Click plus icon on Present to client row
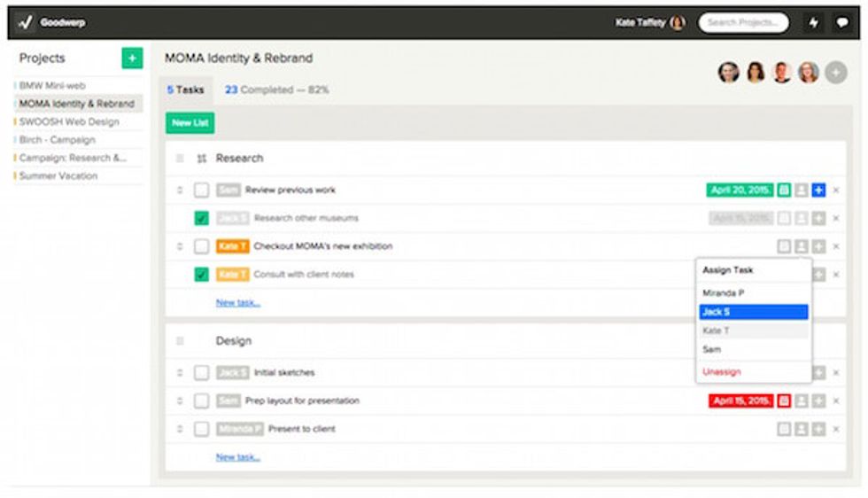The image size is (868, 498). tap(818, 429)
